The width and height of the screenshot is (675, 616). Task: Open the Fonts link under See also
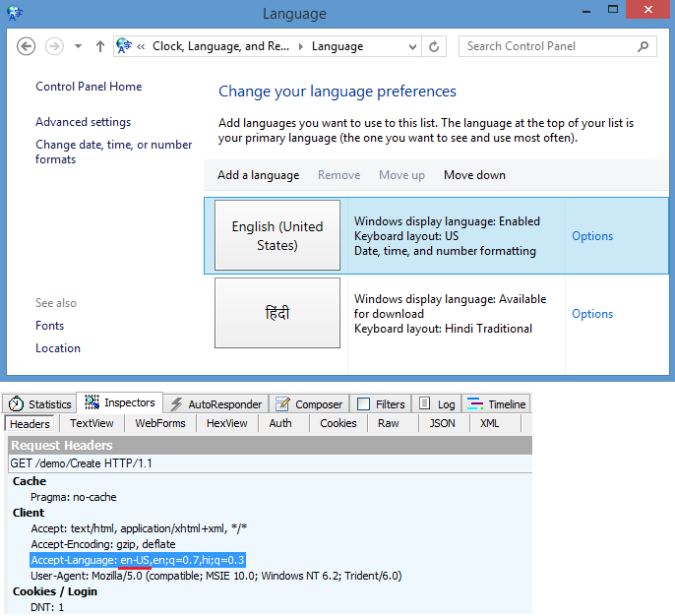pos(49,326)
